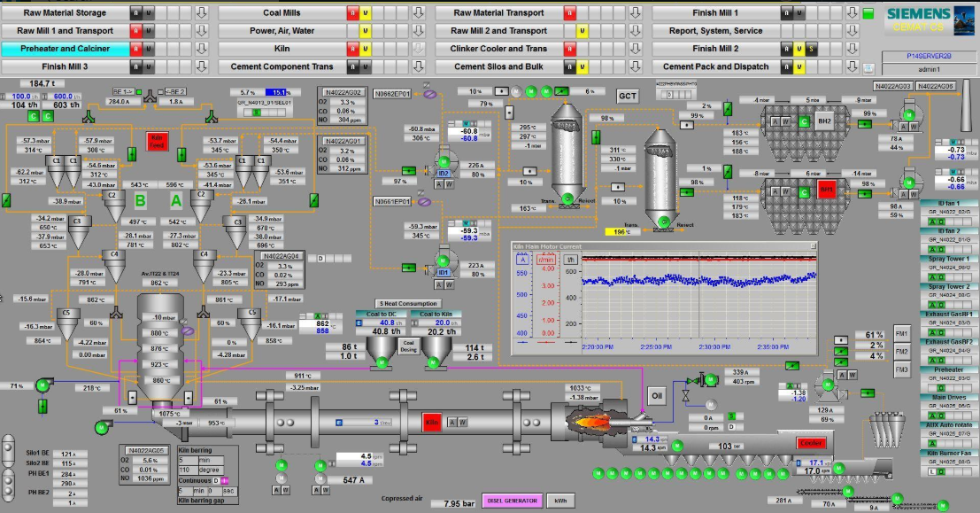Open Cement Silos and Bulk screen
This screenshot has height=513, width=980.
pyautogui.click(x=498, y=66)
